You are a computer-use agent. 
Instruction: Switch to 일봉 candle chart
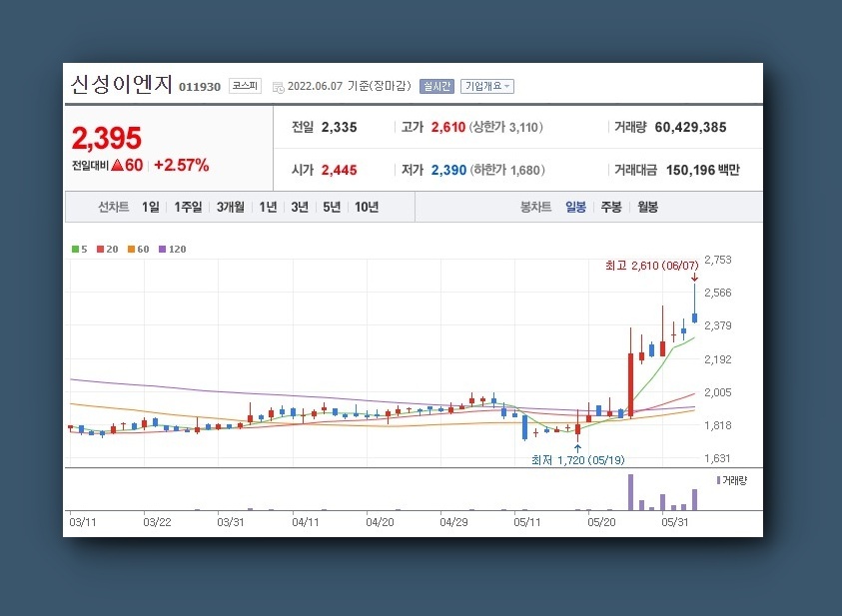tap(575, 207)
